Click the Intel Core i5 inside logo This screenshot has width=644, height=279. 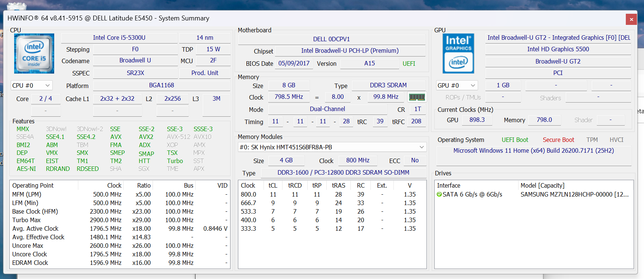[34, 53]
